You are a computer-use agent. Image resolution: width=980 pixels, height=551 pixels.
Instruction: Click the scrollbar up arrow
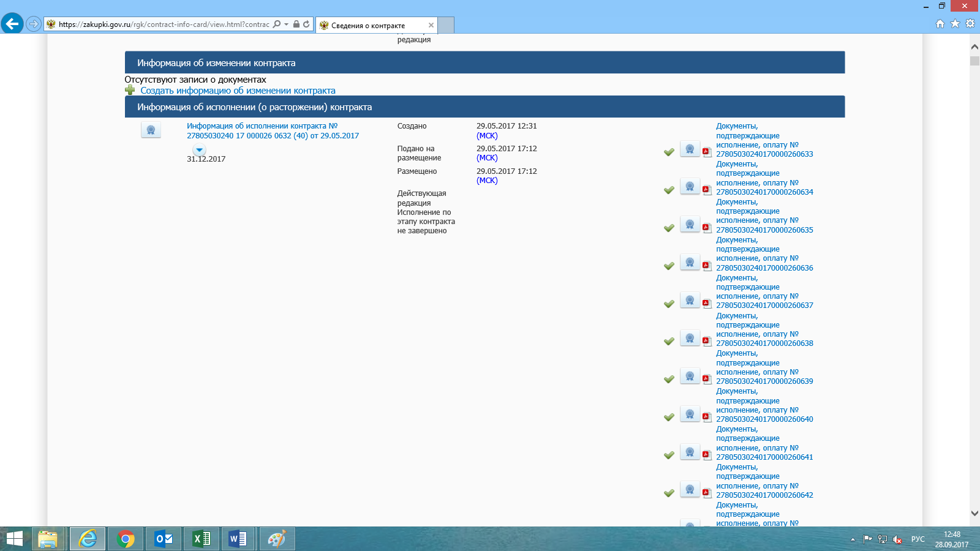pos(974,47)
